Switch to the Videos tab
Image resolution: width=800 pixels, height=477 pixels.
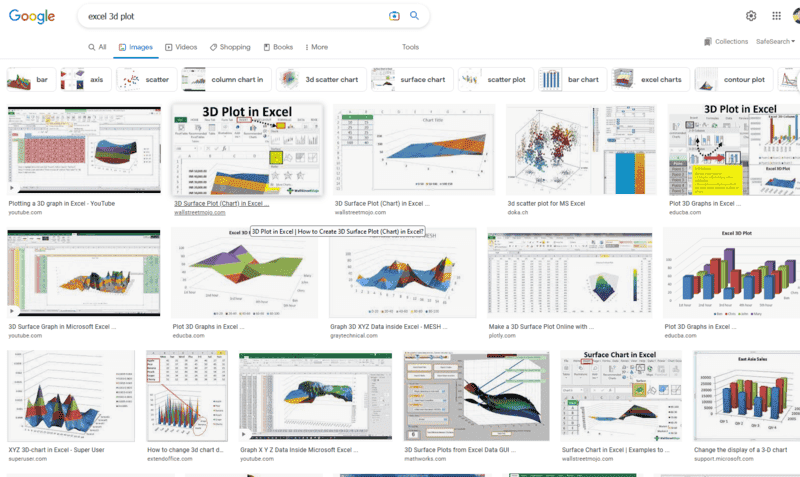(181, 47)
